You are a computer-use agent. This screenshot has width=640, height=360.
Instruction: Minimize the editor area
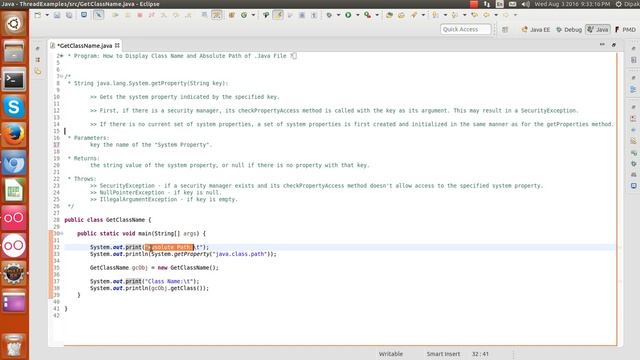[x=602, y=44]
